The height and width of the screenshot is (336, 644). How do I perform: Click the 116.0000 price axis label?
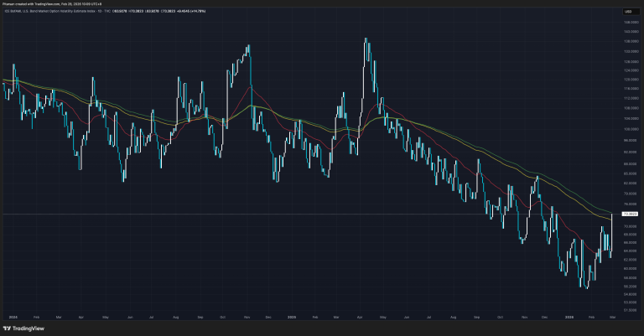click(631, 88)
